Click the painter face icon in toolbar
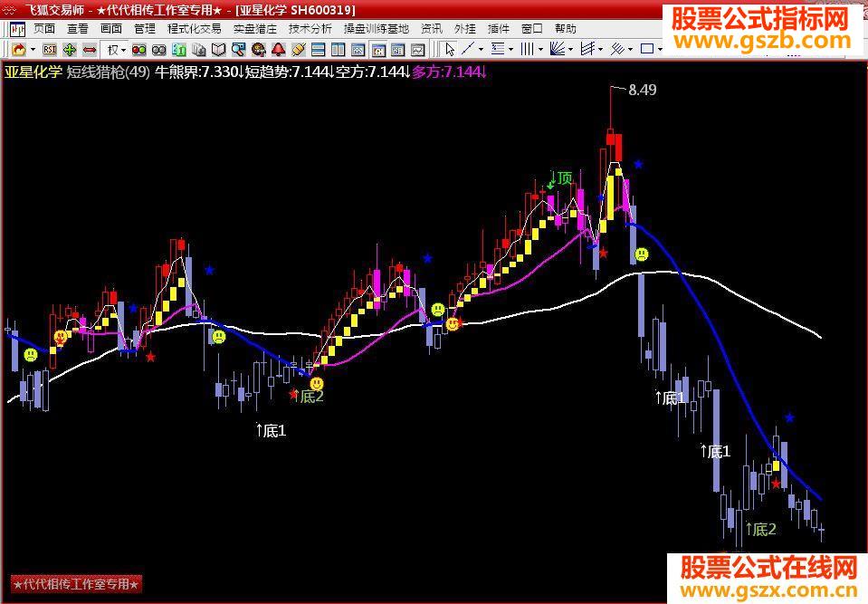 259,50
